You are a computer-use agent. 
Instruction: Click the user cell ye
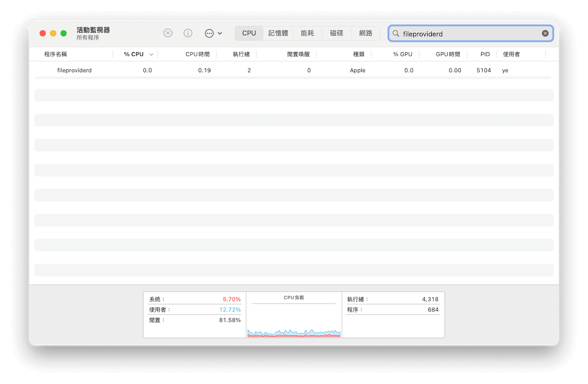(505, 71)
